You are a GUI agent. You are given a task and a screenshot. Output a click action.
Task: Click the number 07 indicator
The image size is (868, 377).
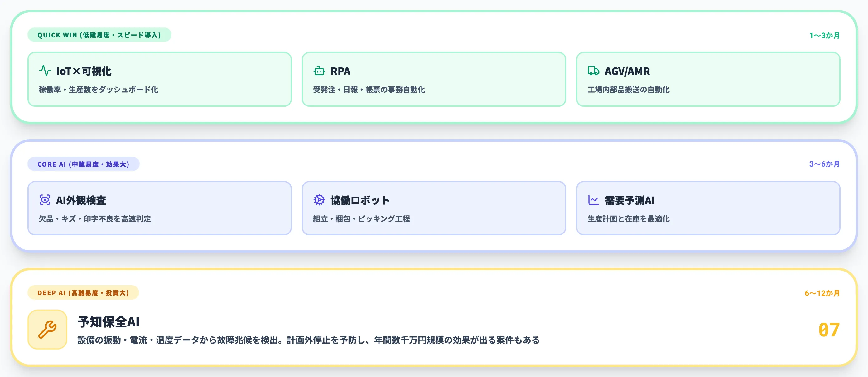coord(829,330)
